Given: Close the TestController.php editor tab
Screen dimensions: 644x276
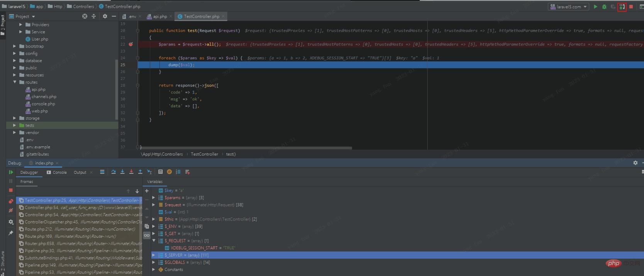Looking at the screenshot, I should pyautogui.click(x=223, y=16).
